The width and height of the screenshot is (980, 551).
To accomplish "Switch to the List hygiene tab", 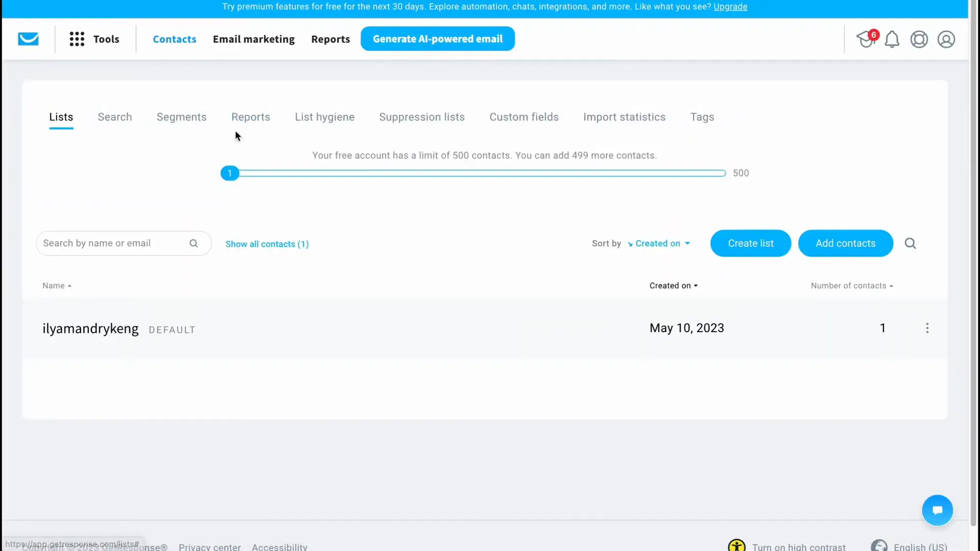I will (325, 117).
